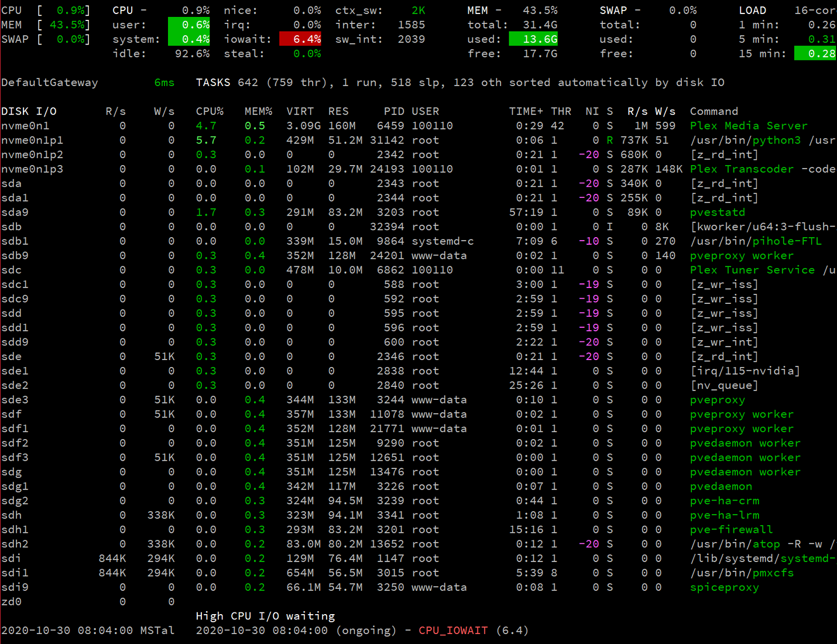Select the nvme0n1p3 disk entry
This screenshot has width=837, height=644.
[32, 169]
